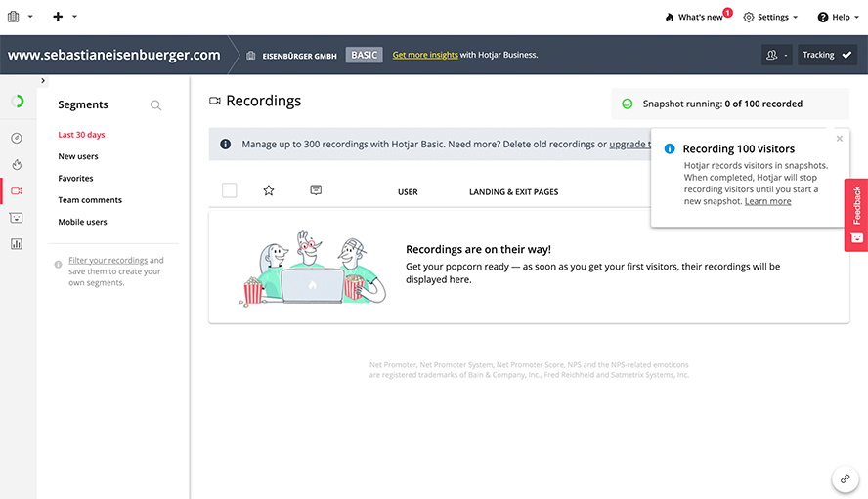Expand the arrow next to the plus icon
This screenshot has width=868, height=499.
pyautogui.click(x=74, y=17)
